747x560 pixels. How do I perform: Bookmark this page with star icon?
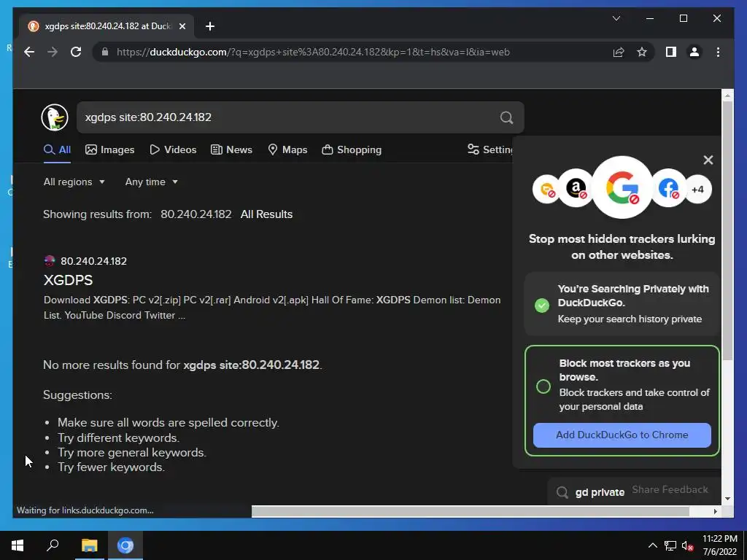coord(642,52)
